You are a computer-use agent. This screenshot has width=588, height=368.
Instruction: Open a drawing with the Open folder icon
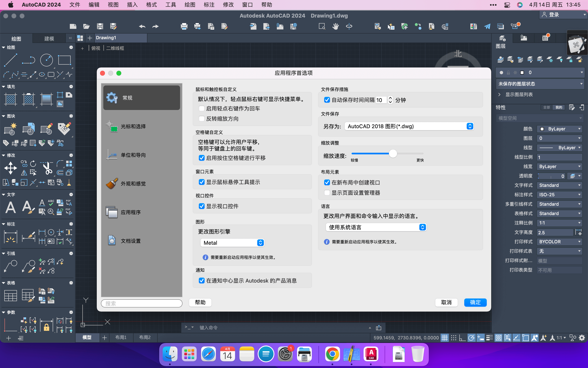[x=86, y=26]
